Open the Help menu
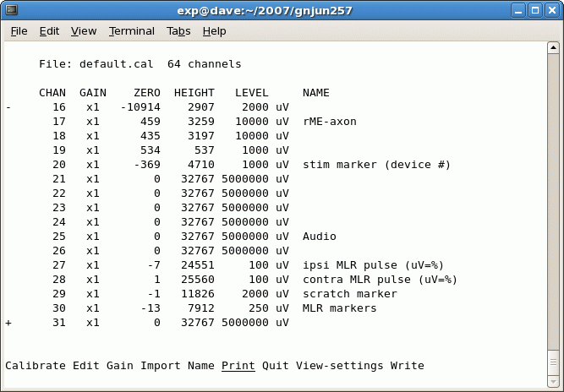Image resolution: width=564 pixels, height=392 pixels. (x=215, y=31)
